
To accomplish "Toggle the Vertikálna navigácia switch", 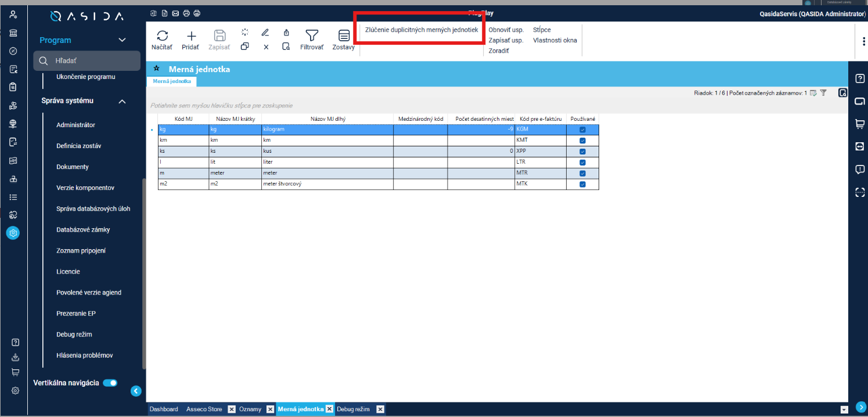I will [110, 383].
